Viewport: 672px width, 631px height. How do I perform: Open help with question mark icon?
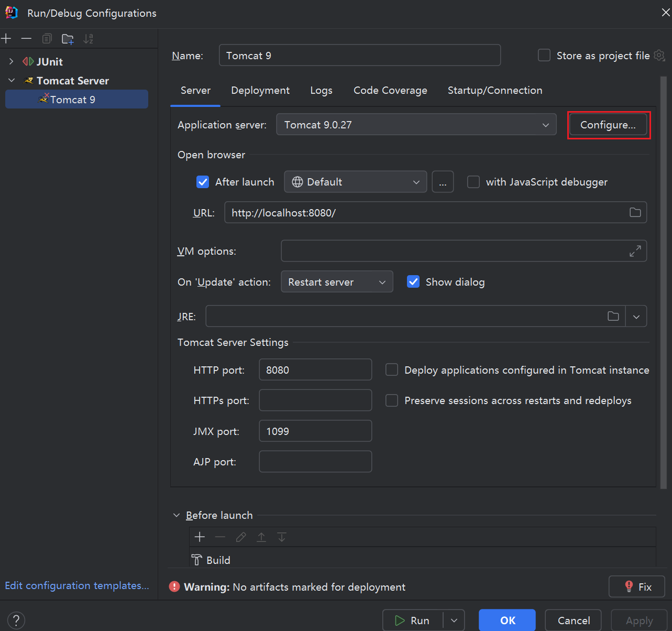16,620
